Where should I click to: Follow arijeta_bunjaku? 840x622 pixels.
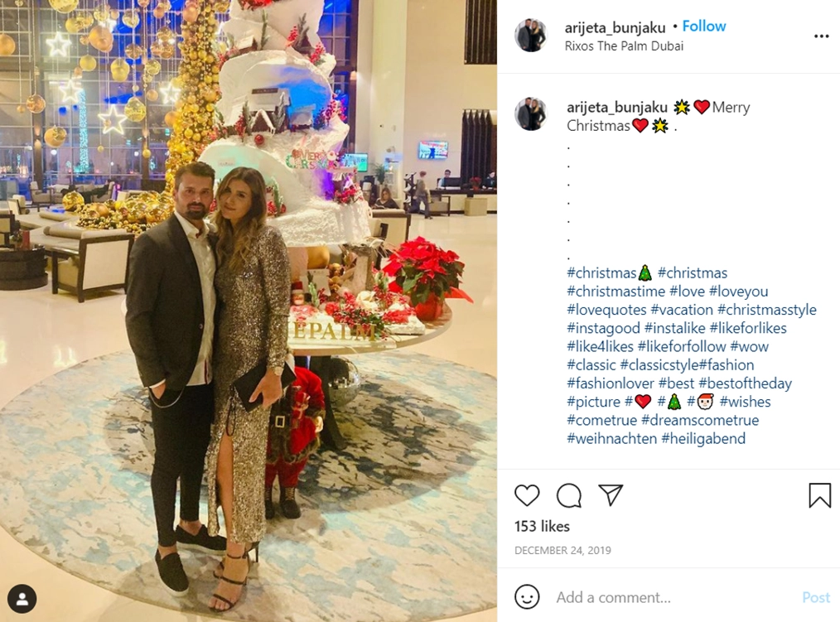[x=704, y=27]
